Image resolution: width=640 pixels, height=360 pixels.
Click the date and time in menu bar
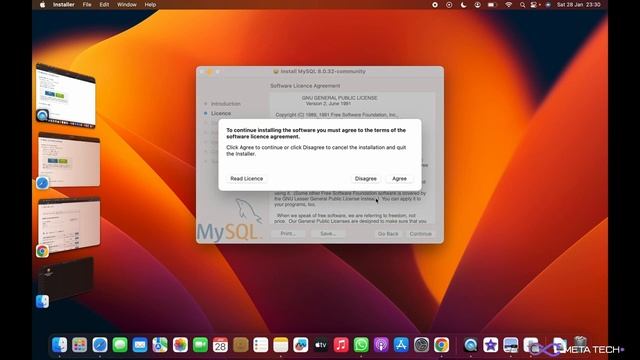tap(578, 4)
